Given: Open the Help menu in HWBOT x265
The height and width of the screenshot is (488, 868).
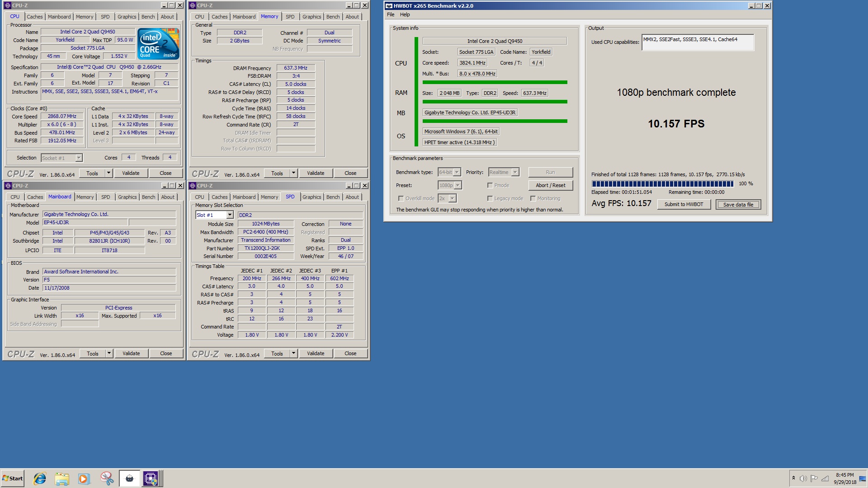Looking at the screenshot, I should pos(405,14).
